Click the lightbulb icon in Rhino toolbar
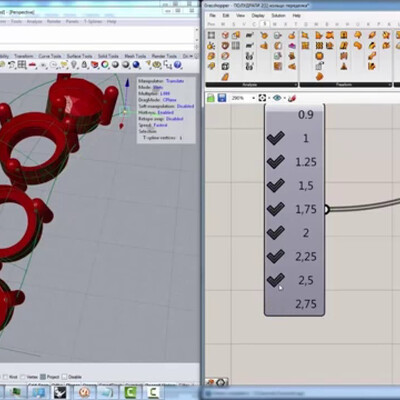 coord(74,65)
